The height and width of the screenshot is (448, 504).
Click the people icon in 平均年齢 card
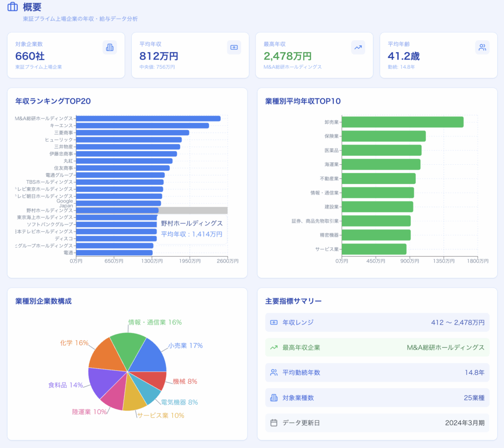tap(482, 48)
